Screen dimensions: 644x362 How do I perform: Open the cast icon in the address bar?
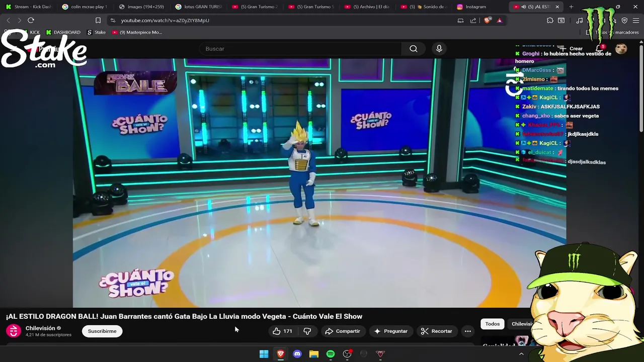click(460, 20)
